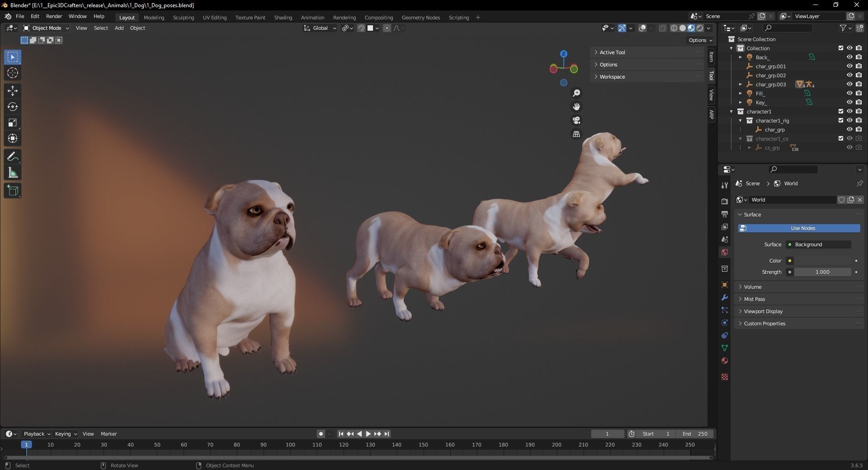Click the Surface Background shader field

(818, 244)
